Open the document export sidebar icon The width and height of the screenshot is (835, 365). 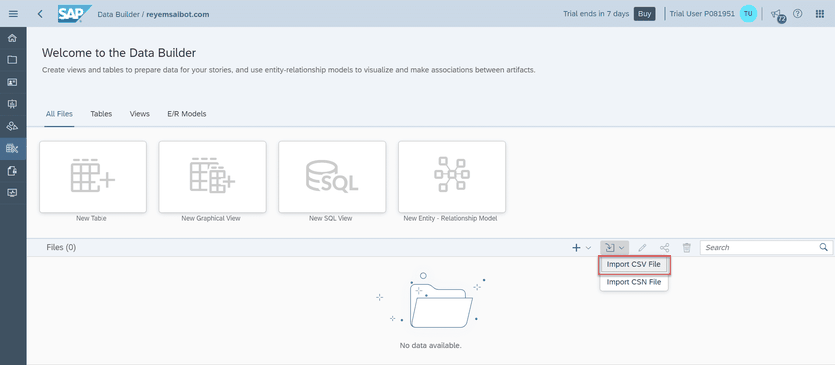tap(12, 171)
